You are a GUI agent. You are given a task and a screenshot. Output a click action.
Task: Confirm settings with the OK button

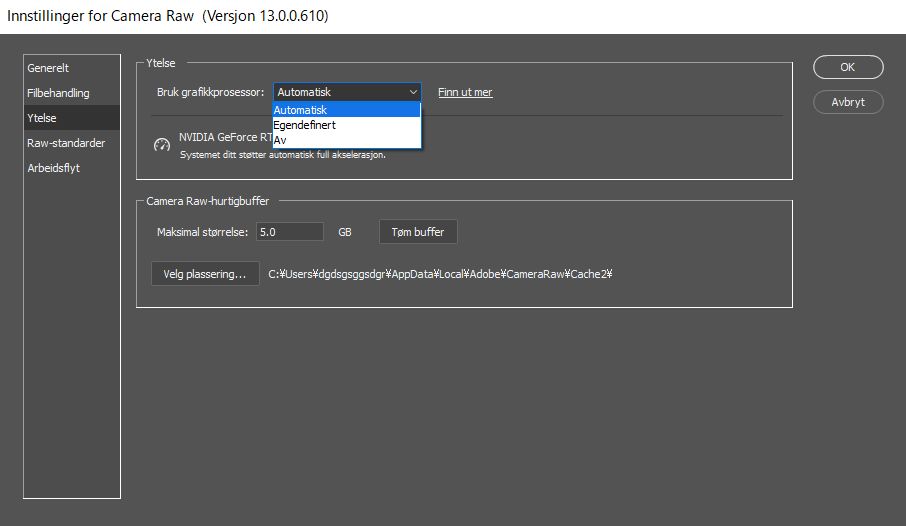tap(848, 67)
